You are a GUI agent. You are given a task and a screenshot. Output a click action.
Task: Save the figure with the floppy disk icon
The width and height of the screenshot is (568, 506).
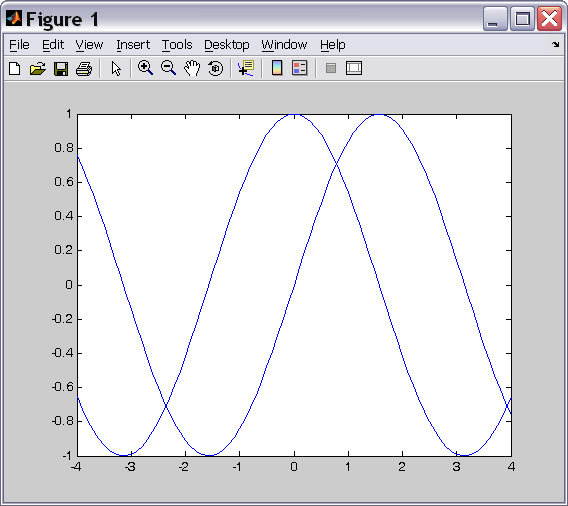(x=61, y=68)
